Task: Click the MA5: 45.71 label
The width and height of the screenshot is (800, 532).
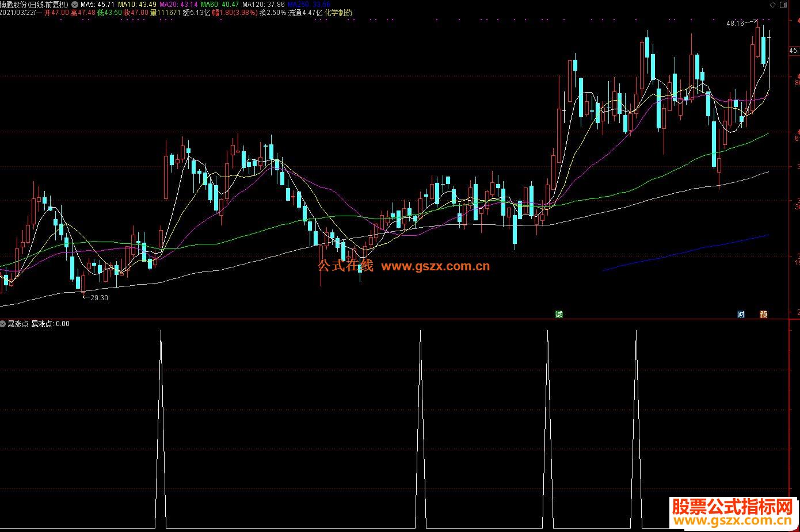Action: (x=97, y=5)
